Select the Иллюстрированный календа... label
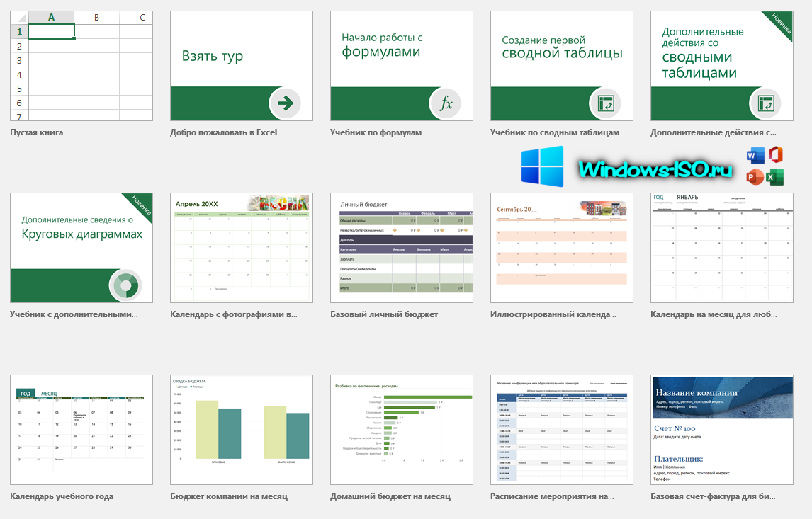 tap(553, 314)
